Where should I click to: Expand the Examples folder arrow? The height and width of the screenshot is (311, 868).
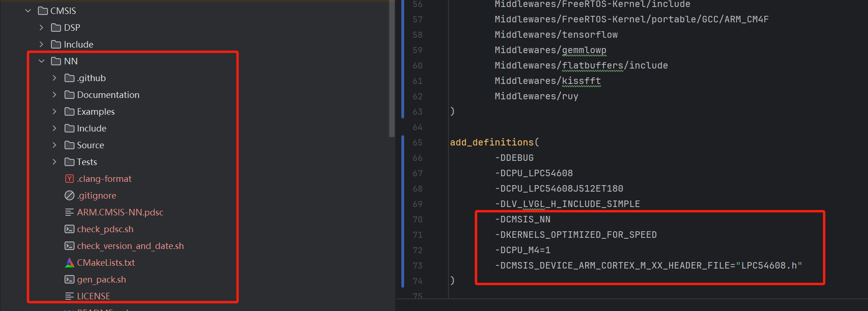click(x=55, y=111)
